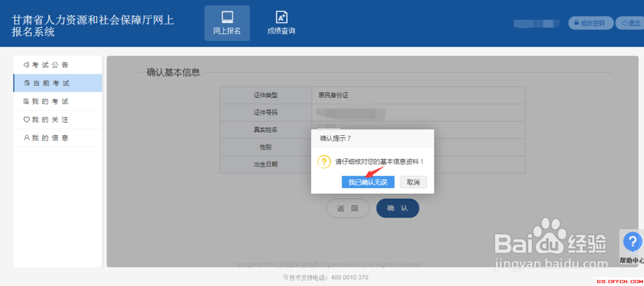Click the 请仔细核对您的基本信息资料！ message

point(379,162)
